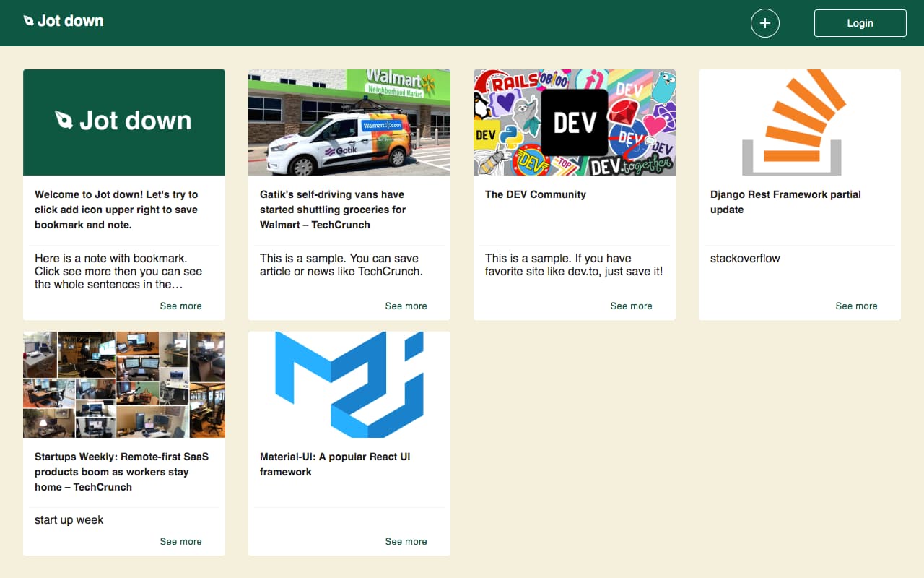Click the note 'start up week'
924x578 pixels.
click(69, 520)
